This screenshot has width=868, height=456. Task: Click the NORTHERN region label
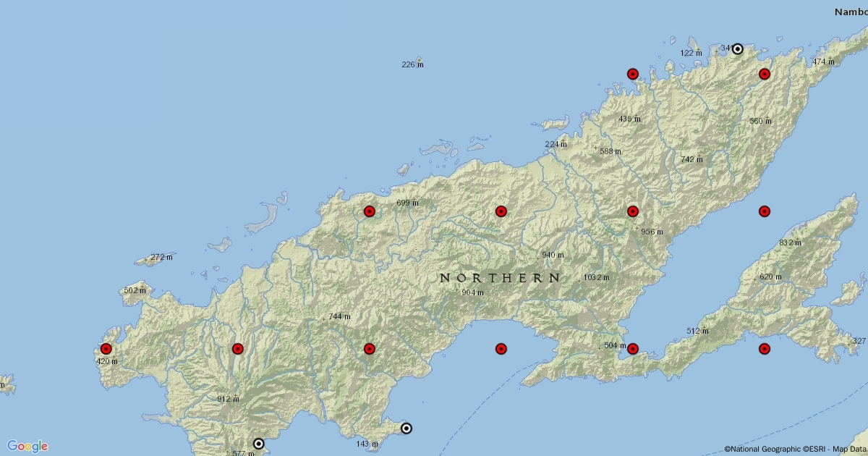501,278
